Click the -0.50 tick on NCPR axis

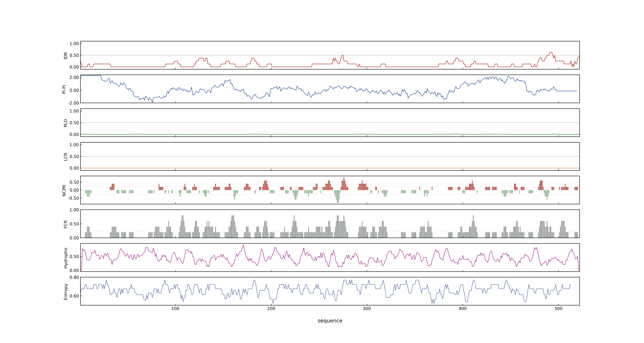point(73,198)
